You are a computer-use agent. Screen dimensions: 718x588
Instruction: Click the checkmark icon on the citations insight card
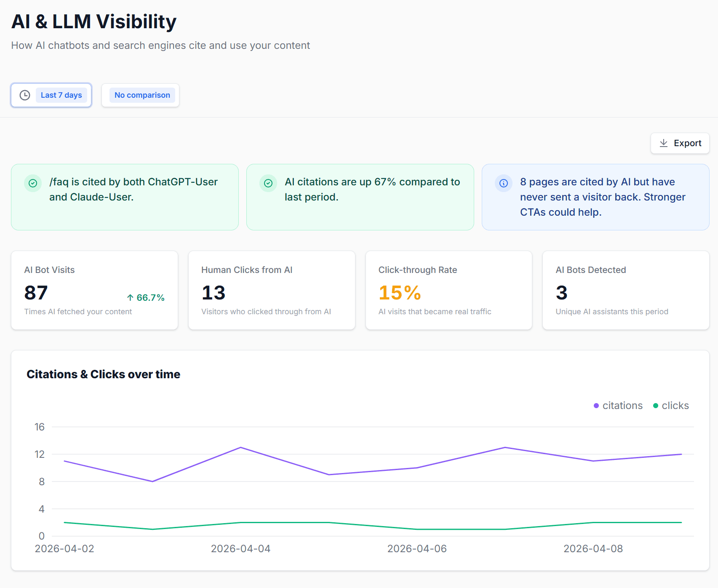point(268,183)
